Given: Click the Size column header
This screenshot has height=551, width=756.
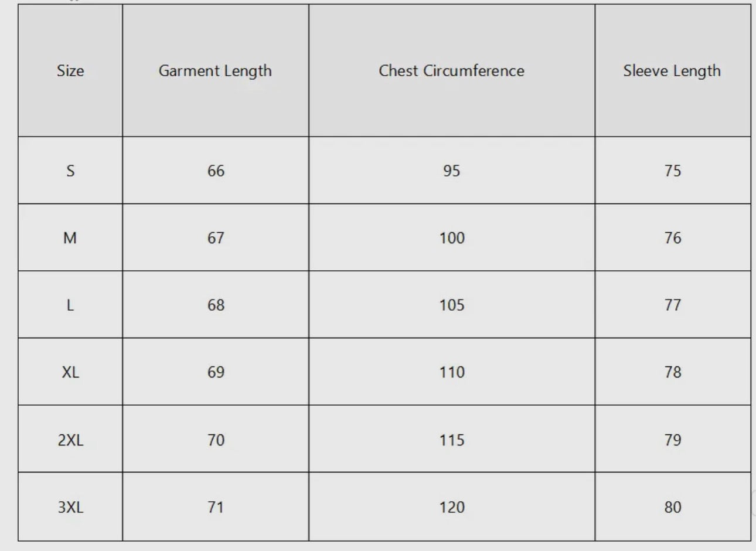Looking at the screenshot, I should pyautogui.click(x=70, y=71).
